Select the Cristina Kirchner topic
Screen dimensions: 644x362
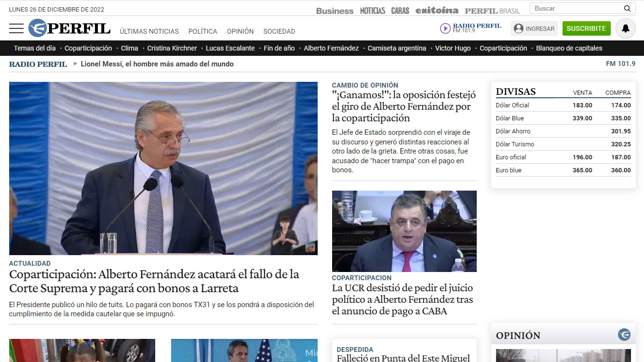pos(172,48)
